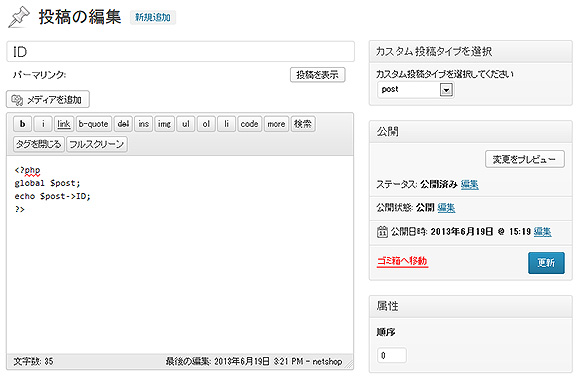The image size is (580, 379).
Task: Click the 投稿を表示 button
Action: (317, 75)
